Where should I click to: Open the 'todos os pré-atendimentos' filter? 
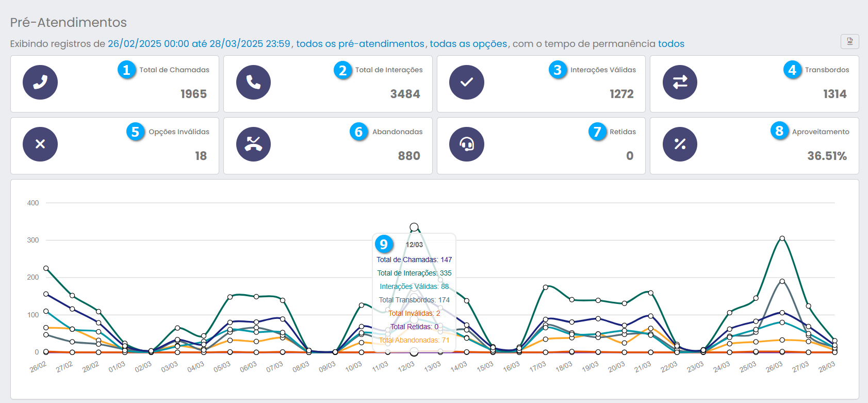360,44
